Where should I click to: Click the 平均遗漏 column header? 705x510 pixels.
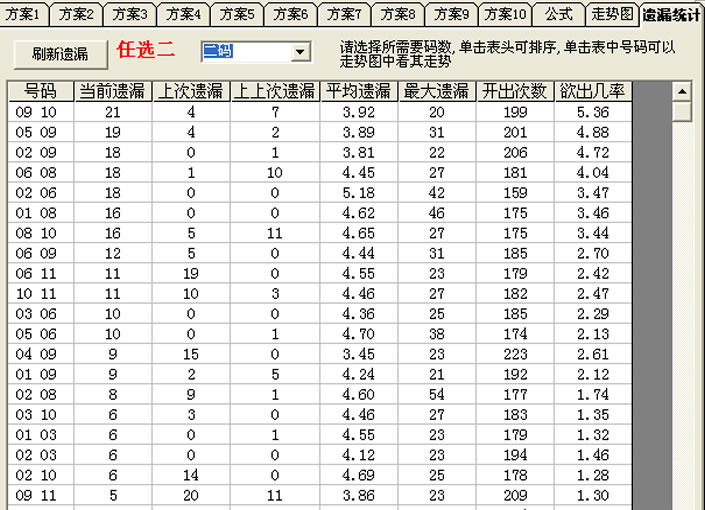click(x=358, y=91)
